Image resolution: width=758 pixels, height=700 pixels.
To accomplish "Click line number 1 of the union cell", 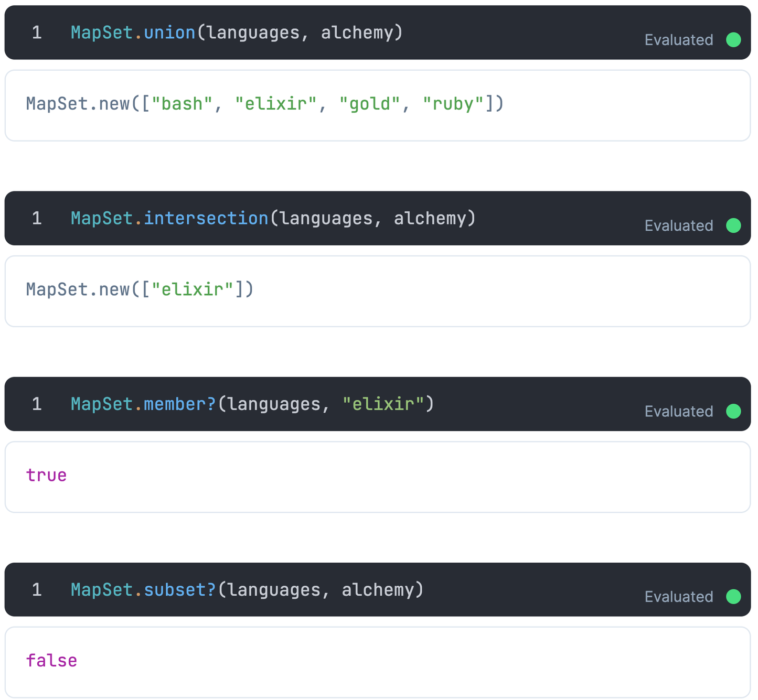I will tap(36, 33).
